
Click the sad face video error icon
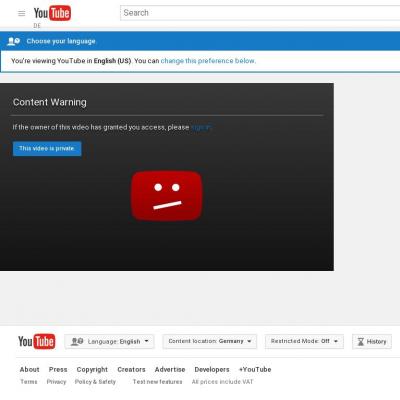point(167,196)
